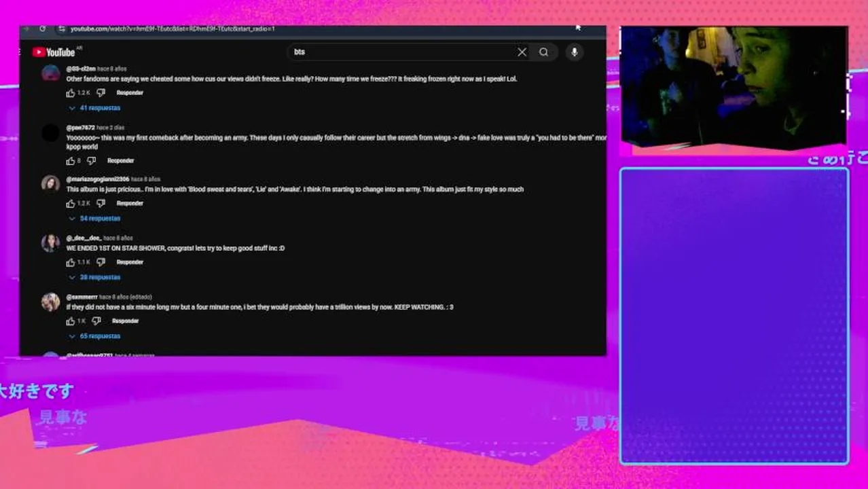Like the @sammerrr six minute mv comment
868x489 pixels.
click(x=71, y=321)
